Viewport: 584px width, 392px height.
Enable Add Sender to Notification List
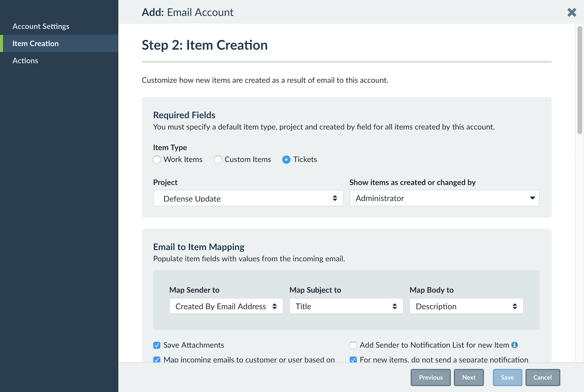point(353,345)
